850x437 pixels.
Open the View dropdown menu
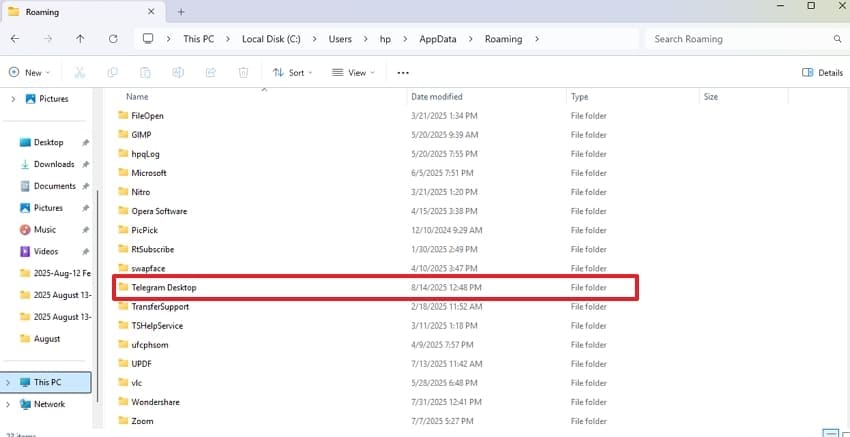tap(353, 73)
